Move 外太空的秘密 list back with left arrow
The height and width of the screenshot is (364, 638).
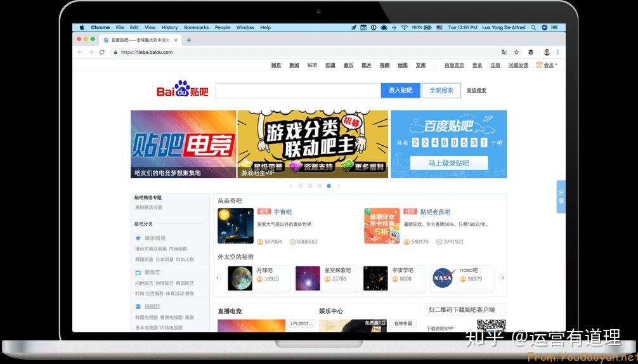[218, 278]
